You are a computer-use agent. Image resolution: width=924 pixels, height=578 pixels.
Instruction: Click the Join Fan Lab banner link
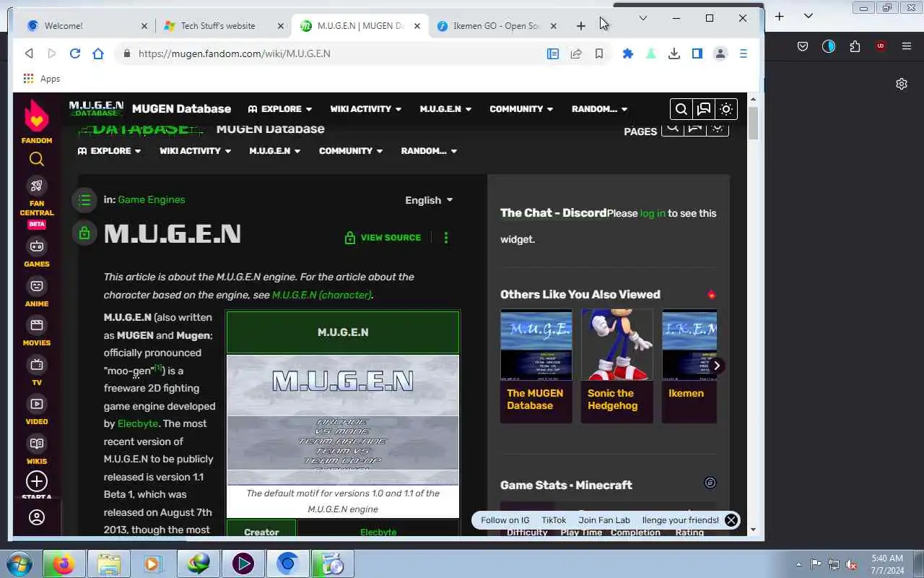[604, 520]
